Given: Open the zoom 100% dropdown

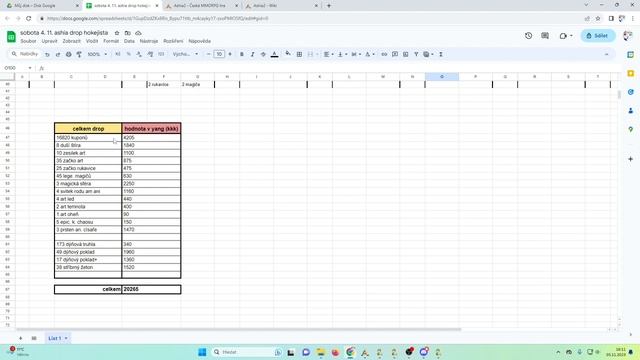Looking at the screenshot, I should [97, 54].
